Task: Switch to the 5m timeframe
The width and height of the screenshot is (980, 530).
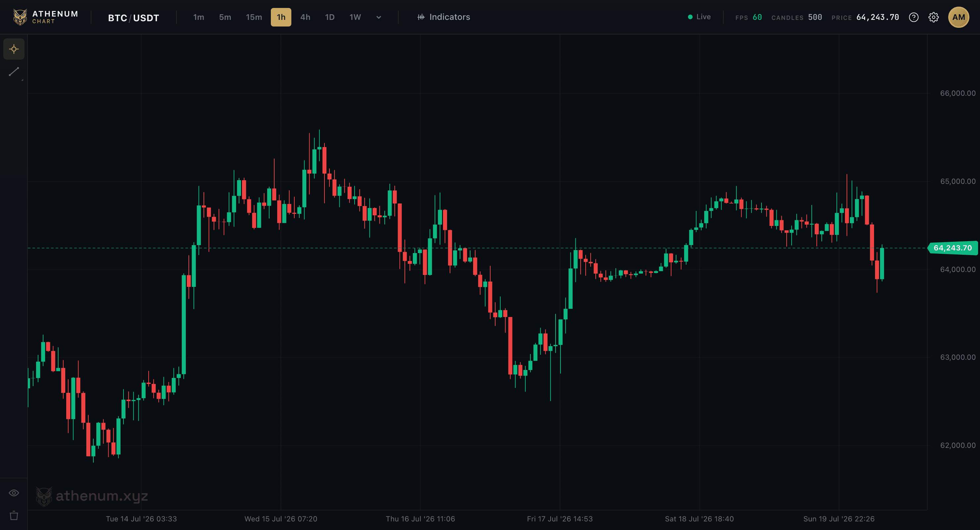Action: [x=225, y=17]
